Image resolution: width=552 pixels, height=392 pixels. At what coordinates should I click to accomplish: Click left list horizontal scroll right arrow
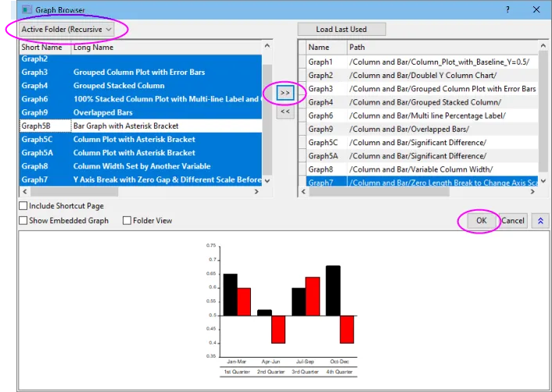(256, 191)
